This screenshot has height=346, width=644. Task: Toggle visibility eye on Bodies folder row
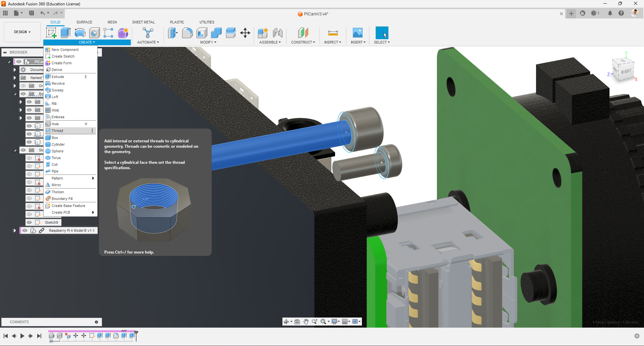23,94
